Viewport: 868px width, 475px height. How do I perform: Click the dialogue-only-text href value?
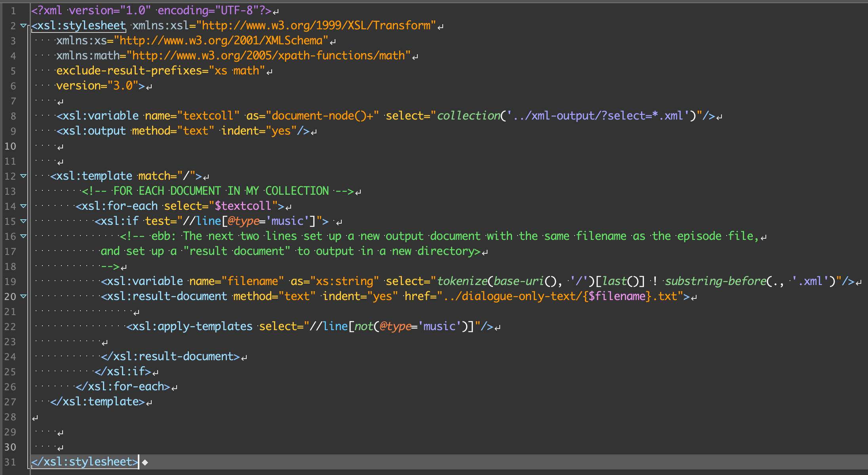[x=560, y=296]
